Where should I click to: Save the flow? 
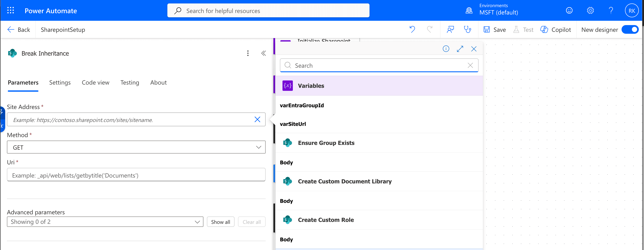495,30
